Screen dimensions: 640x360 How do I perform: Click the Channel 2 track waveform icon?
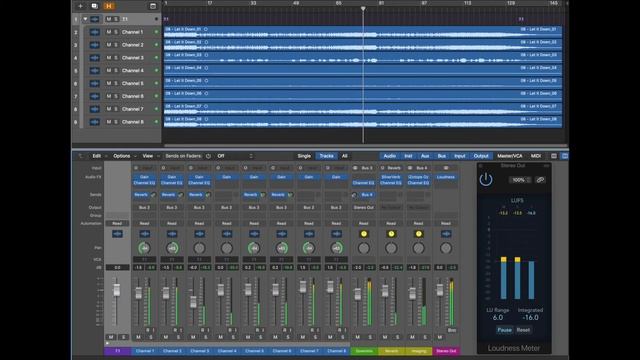coord(94,45)
